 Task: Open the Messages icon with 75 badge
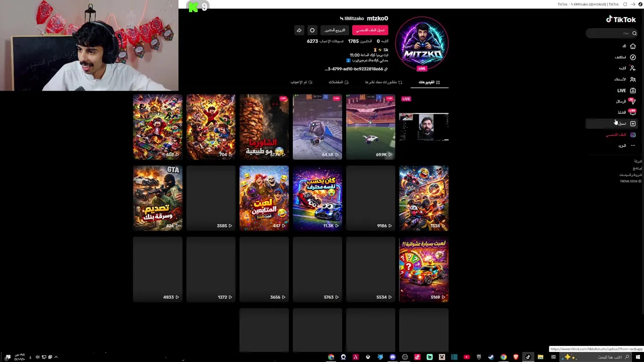(x=633, y=101)
